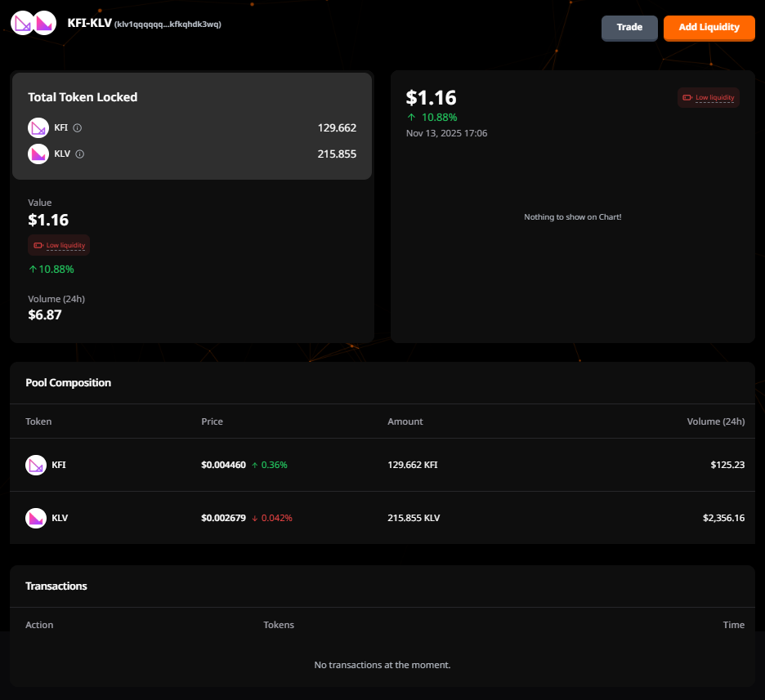The image size is (765, 700).
Task: Click the Low liquidity badge under Value
Action: click(59, 245)
